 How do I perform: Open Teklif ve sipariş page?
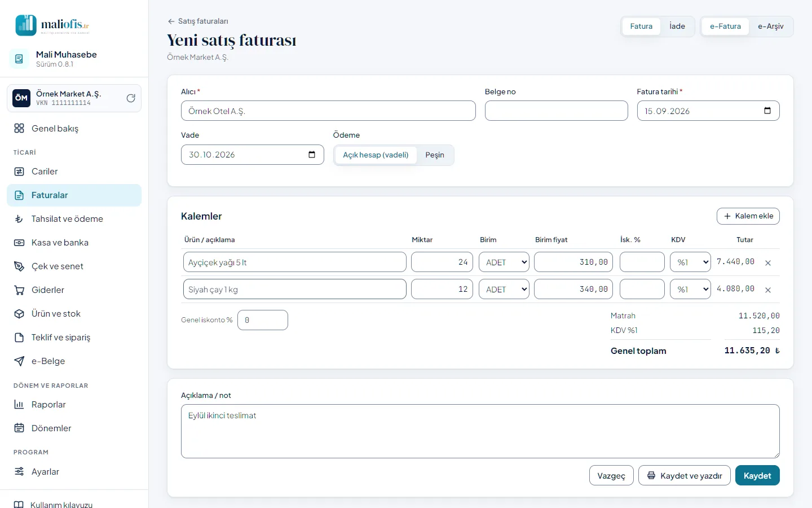(74, 338)
